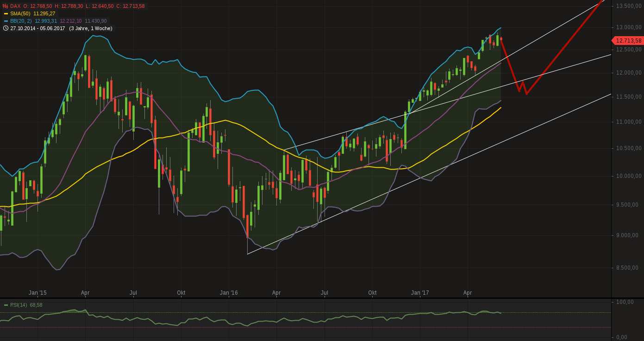Click the Jan '15 time axis label
This screenshot has width=644, height=341.
(x=38, y=293)
